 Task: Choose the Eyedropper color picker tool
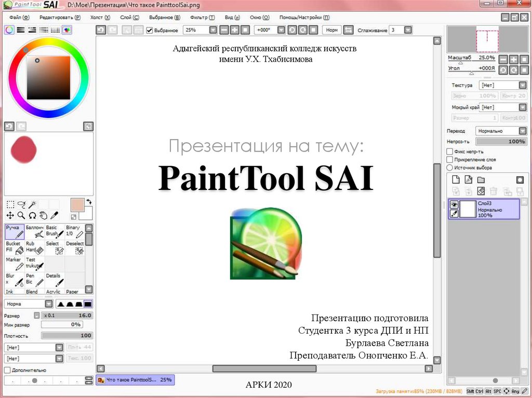coord(54,215)
